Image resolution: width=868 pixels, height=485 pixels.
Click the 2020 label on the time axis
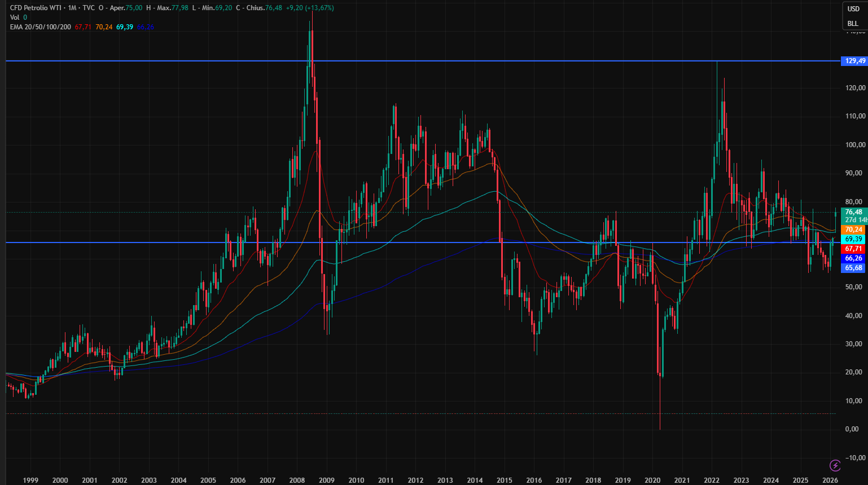click(652, 480)
